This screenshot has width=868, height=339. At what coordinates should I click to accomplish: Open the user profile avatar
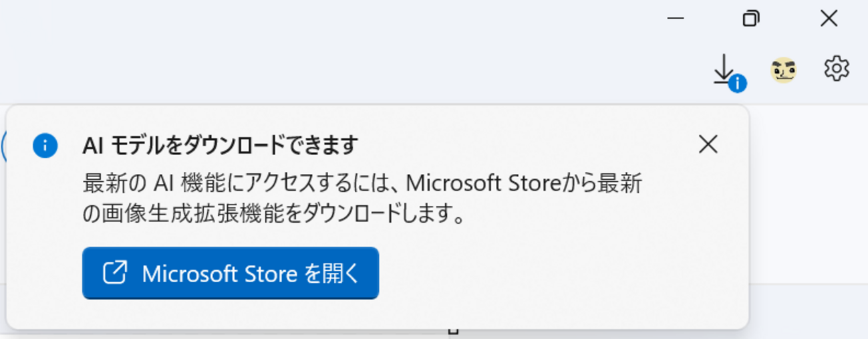pyautogui.click(x=783, y=70)
